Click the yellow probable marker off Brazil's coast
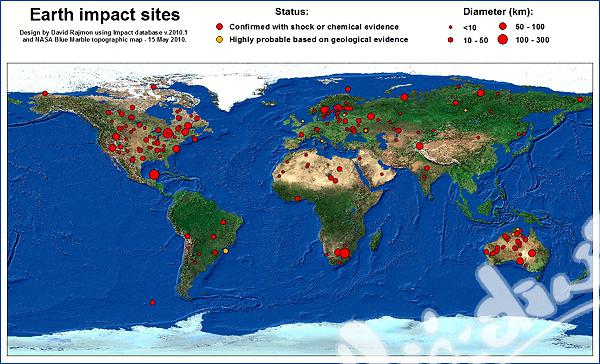Image resolution: width=600 pixels, height=364 pixels. (225, 251)
